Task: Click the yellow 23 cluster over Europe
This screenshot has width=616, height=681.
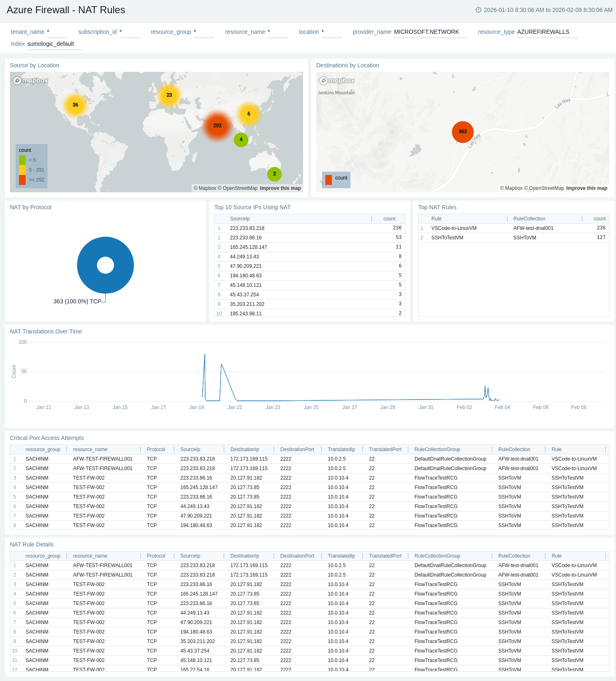Action: [169, 95]
